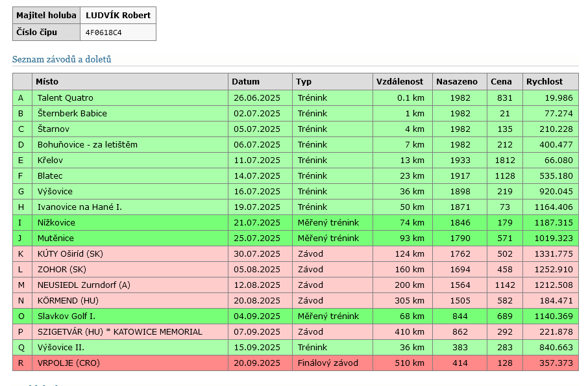Click the 'Finálový závod' type cell
Screen dimensions: 588x386
tap(328, 363)
